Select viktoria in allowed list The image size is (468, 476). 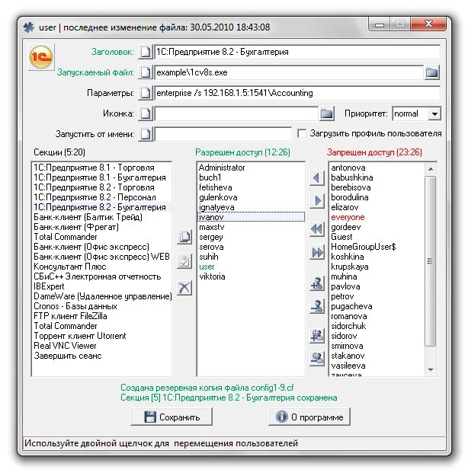(251, 276)
